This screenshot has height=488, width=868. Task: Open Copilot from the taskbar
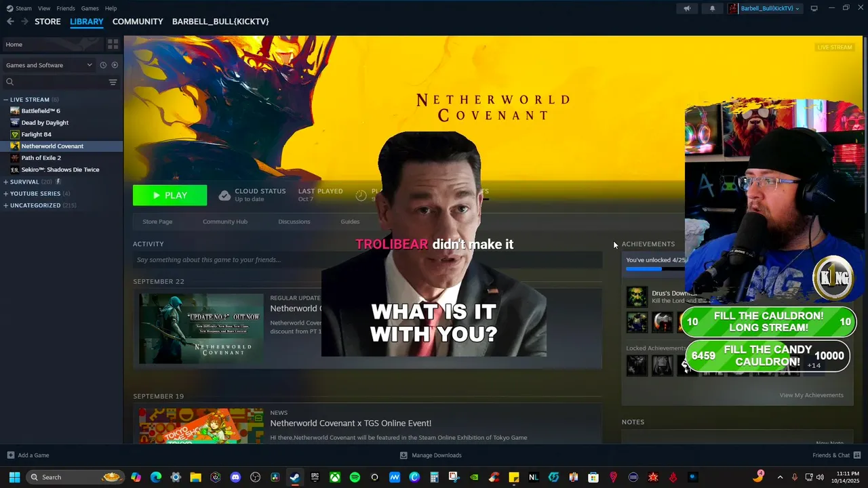(x=136, y=477)
